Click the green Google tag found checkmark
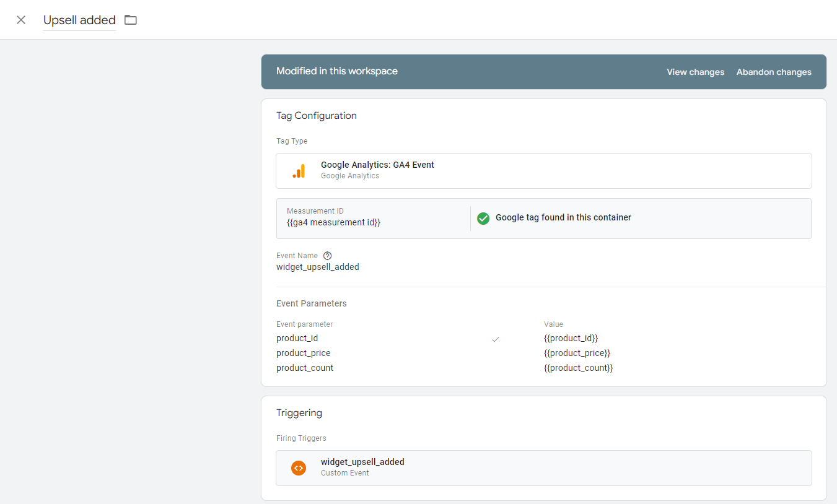Image resolution: width=837 pixels, height=504 pixels. point(483,218)
